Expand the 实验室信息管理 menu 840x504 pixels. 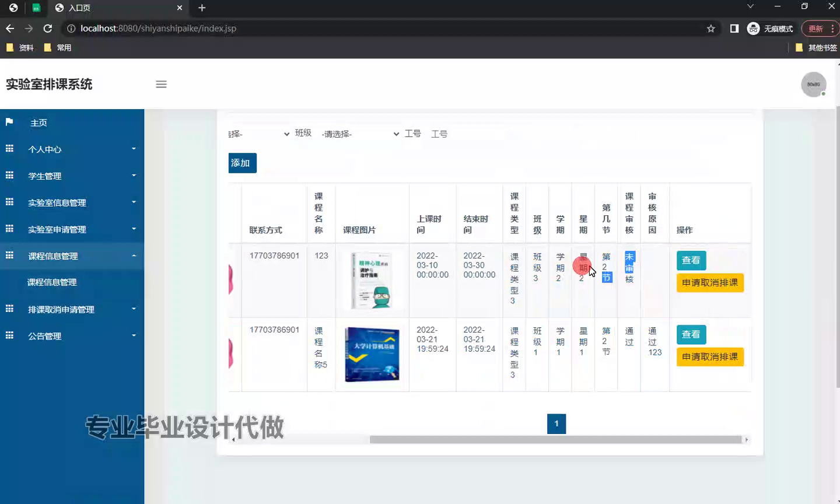pyautogui.click(x=72, y=203)
